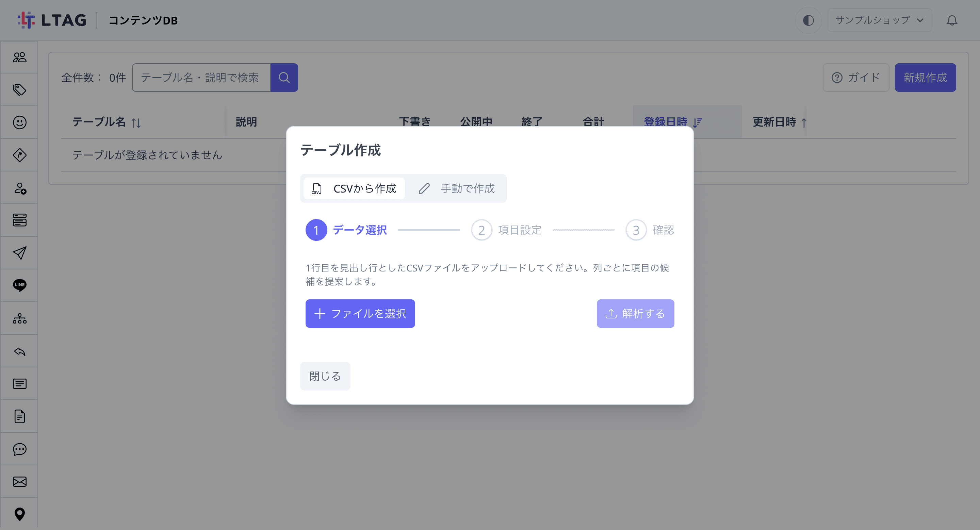
Task: Expand the サンプルショップ shop dropdown
Action: tap(879, 20)
